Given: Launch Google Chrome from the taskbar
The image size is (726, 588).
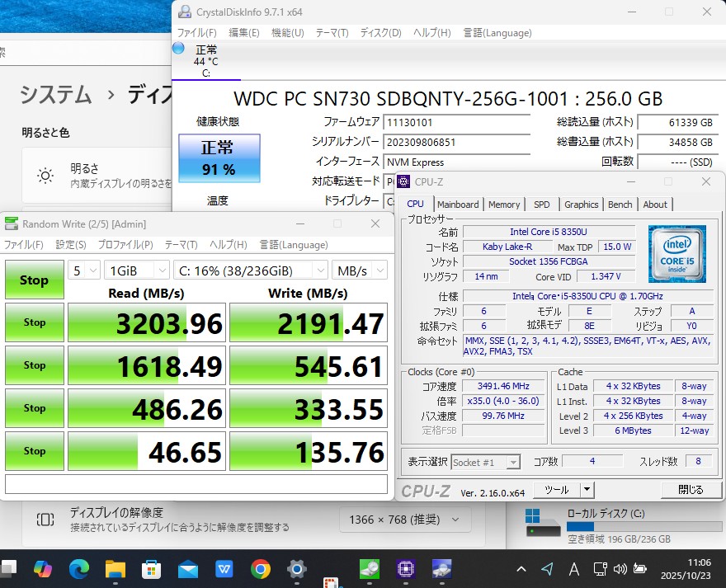Looking at the screenshot, I should [261, 568].
